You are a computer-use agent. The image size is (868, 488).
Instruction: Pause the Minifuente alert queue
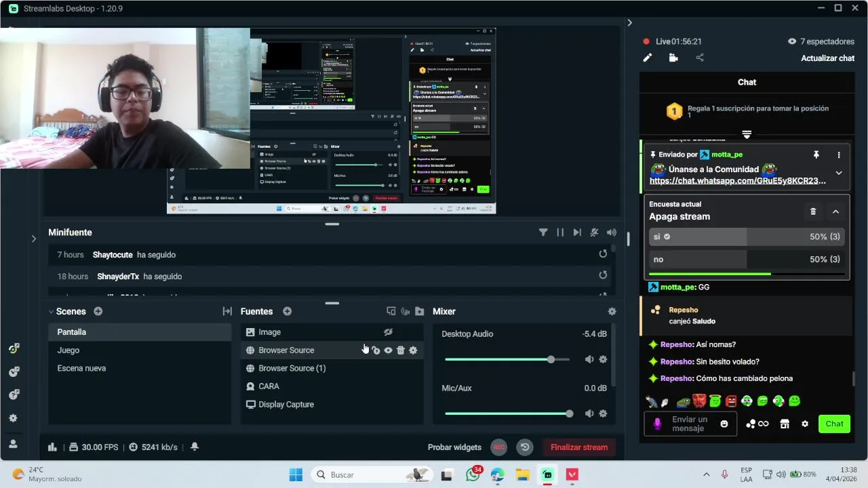(560, 232)
